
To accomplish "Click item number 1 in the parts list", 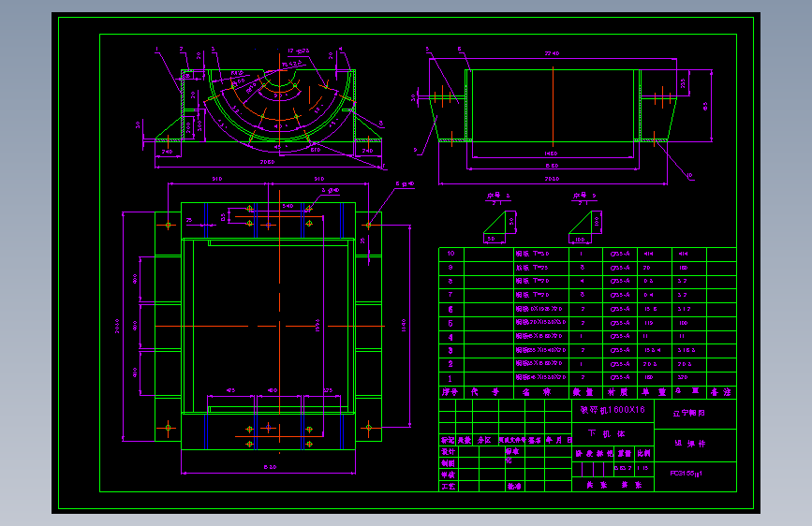I will click(x=450, y=378).
